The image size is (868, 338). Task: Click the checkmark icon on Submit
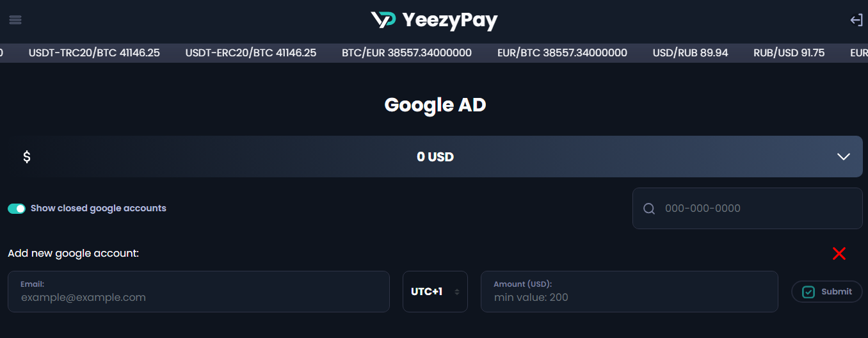(808, 292)
